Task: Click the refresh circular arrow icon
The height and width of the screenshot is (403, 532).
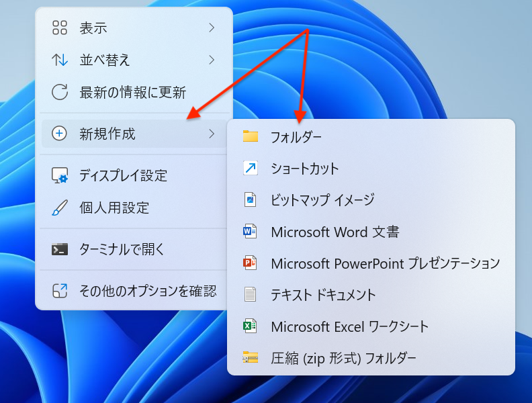Action: (x=60, y=92)
